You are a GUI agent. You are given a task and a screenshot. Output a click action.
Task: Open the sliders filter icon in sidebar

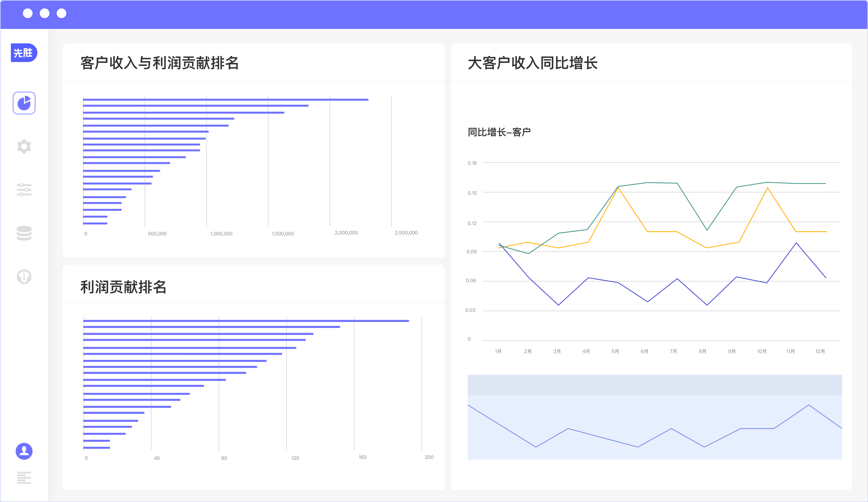[x=24, y=190]
